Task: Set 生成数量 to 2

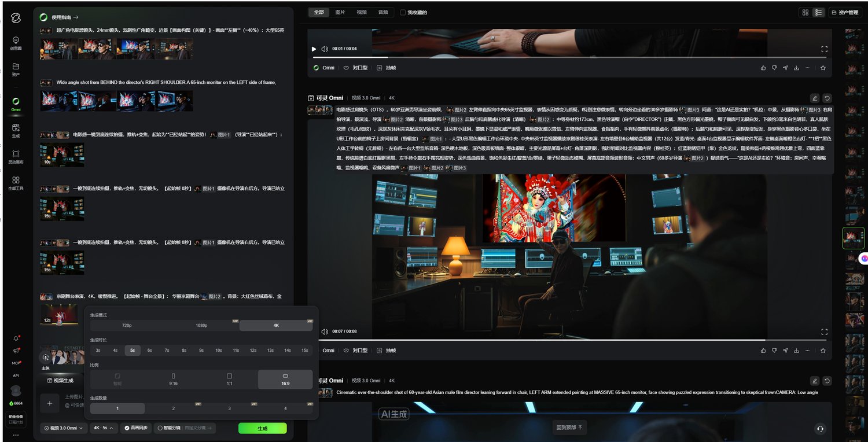Action: pos(173,408)
